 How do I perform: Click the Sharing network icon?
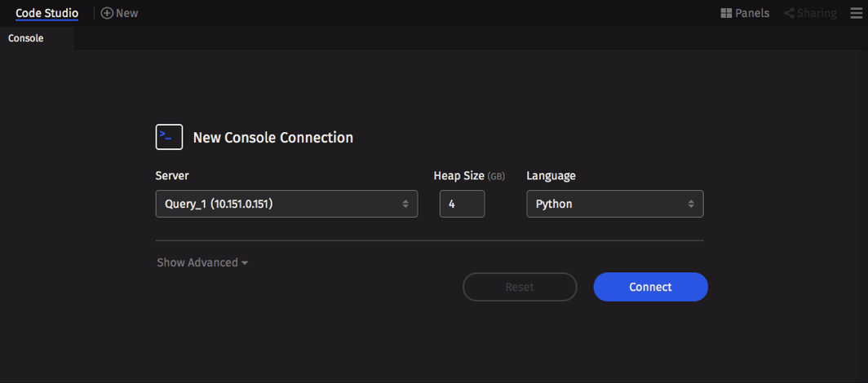coord(790,13)
